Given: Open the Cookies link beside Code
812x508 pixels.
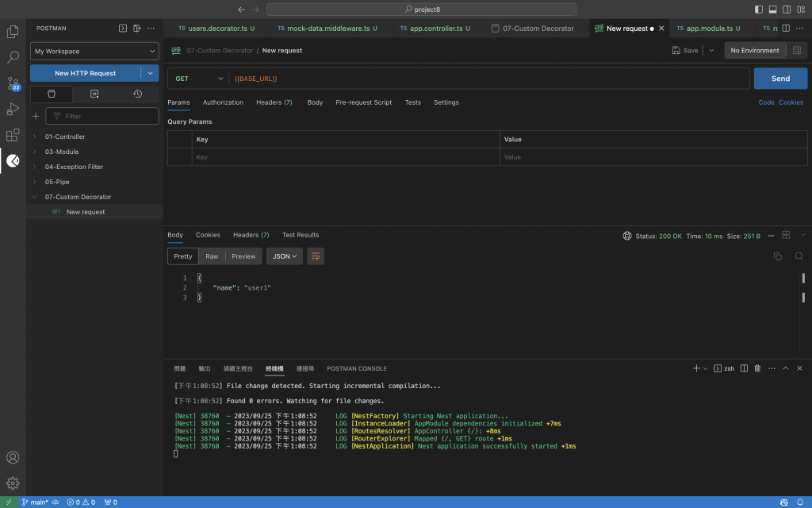Looking at the screenshot, I should tap(791, 102).
